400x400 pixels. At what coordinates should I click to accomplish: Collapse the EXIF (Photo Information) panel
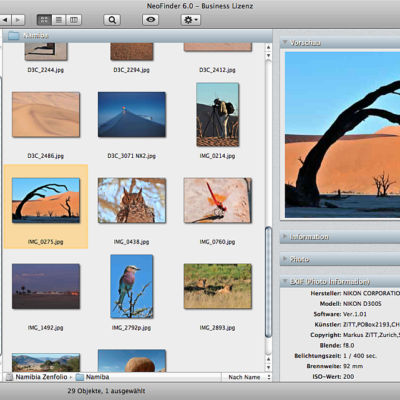[285, 281]
